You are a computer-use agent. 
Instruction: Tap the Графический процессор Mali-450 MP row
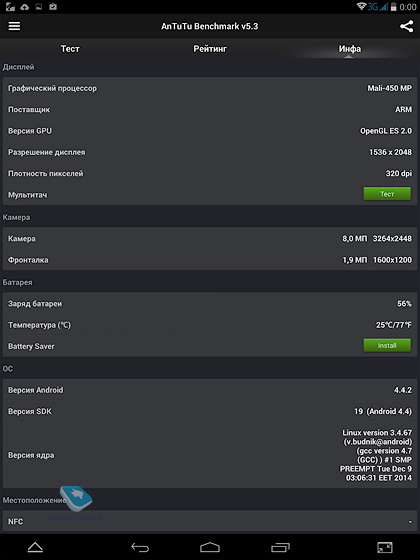210,88
